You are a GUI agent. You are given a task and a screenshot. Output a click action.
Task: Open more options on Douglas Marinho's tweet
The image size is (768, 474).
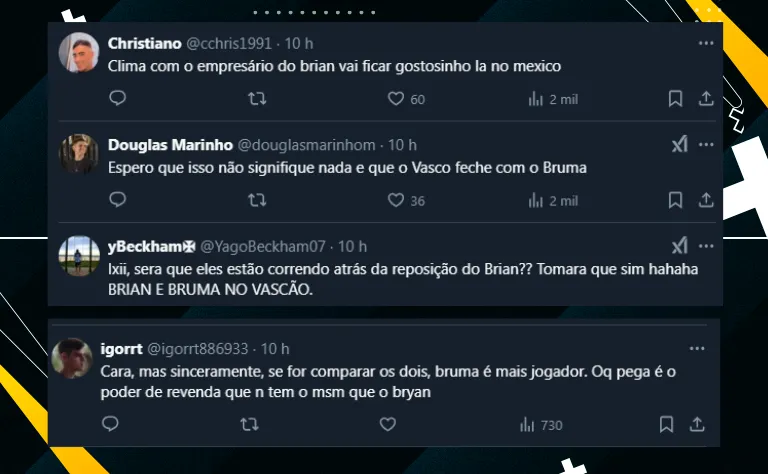(705, 145)
